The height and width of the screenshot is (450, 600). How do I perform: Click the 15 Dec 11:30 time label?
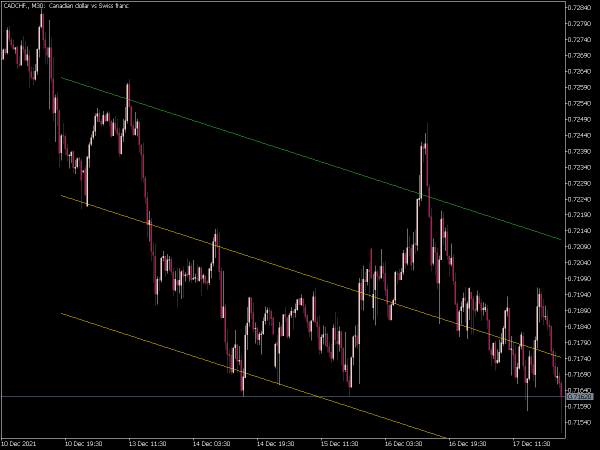coord(340,441)
